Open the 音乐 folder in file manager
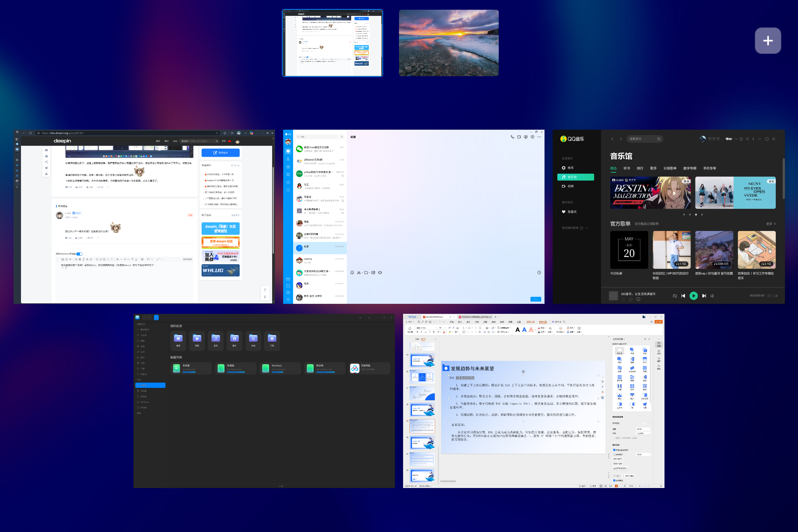This screenshot has width=798, height=532. [216, 341]
